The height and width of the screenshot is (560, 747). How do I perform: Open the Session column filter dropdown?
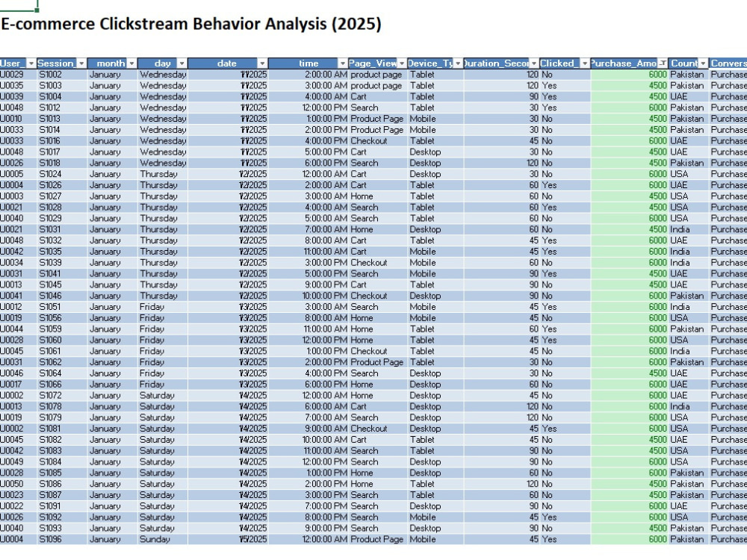coord(81,63)
